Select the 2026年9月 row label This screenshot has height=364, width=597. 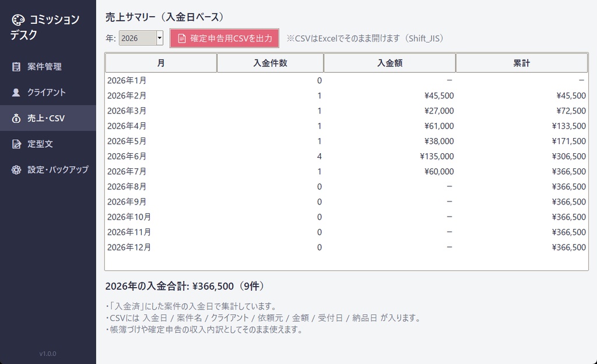pyautogui.click(x=127, y=202)
